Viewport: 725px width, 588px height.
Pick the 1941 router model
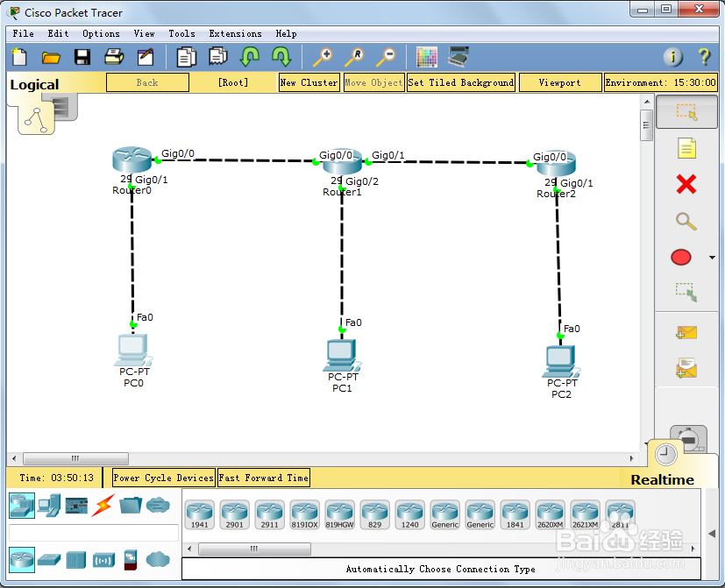(x=199, y=514)
